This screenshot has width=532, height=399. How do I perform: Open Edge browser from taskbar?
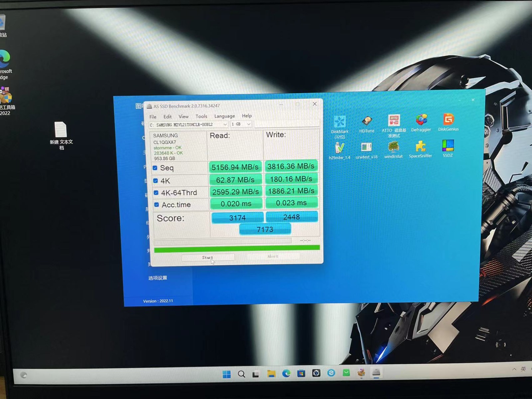click(x=286, y=373)
